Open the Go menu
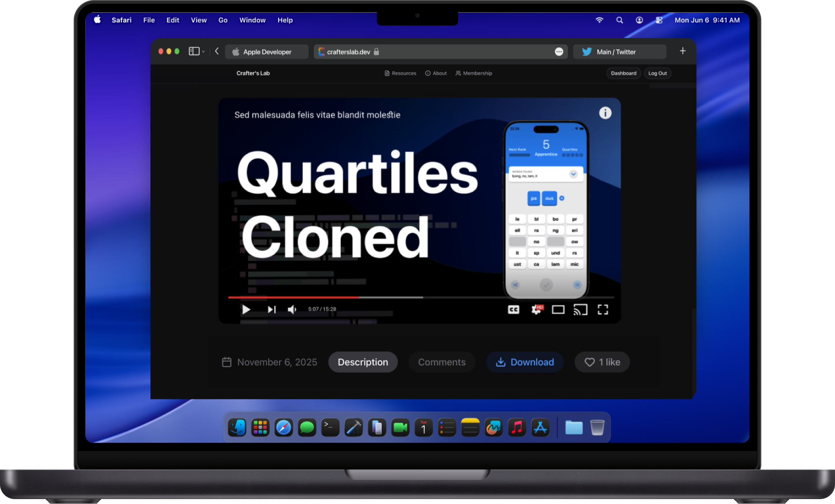835x504 pixels. pos(223,20)
